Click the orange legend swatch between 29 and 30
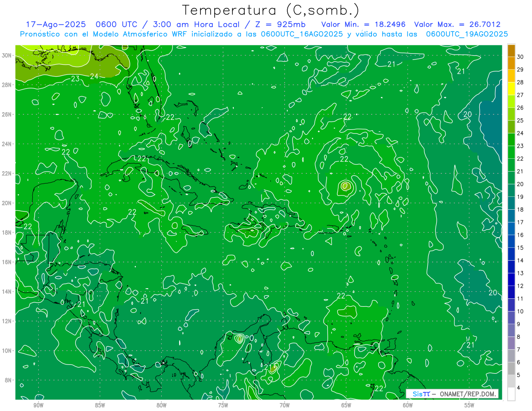Image resolution: width=532 pixels, height=411 pixels. 511,63
